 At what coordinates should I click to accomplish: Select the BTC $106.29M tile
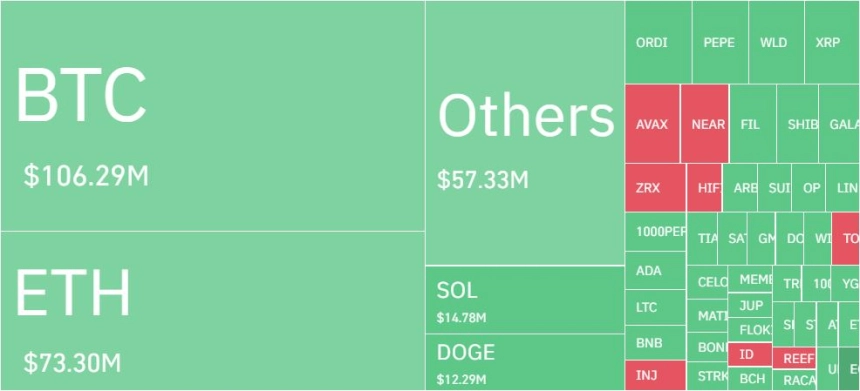coord(212,116)
